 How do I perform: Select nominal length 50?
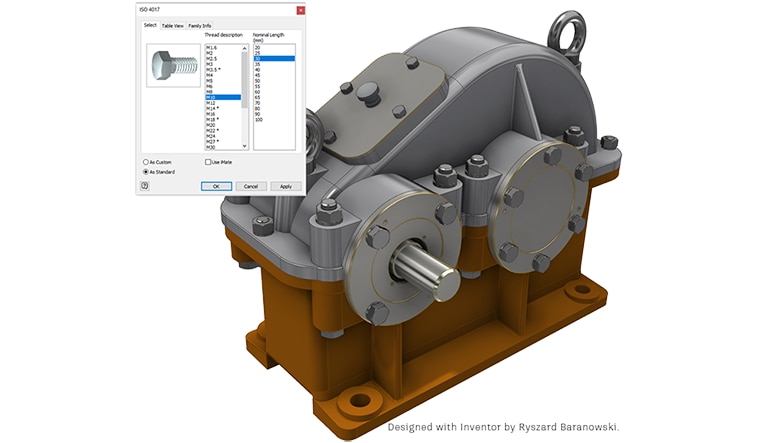(258, 81)
